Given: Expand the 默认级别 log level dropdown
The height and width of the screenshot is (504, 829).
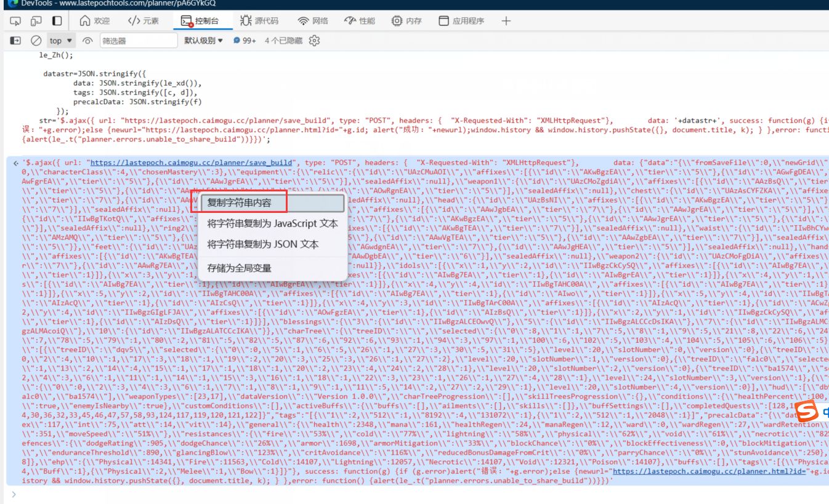Looking at the screenshot, I should point(203,41).
